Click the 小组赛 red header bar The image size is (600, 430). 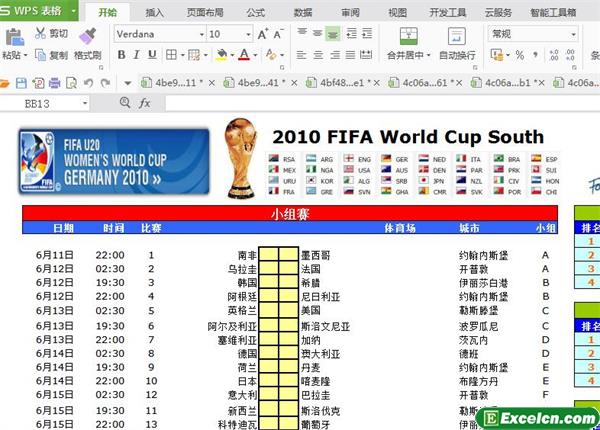(x=290, y=213)
